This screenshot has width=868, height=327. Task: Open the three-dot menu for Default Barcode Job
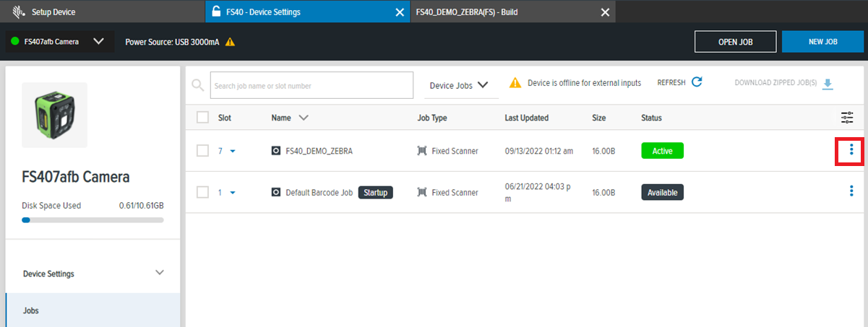(x=851, y=192)
